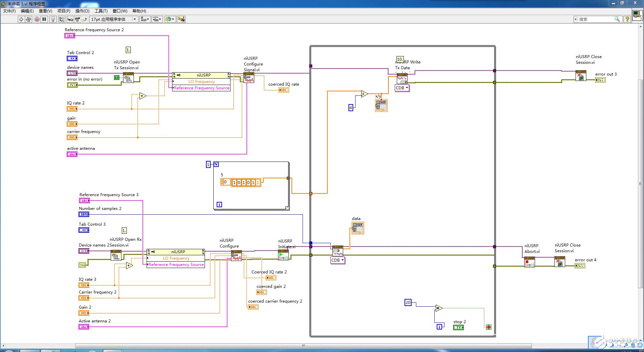Toggle the True boolean constant

[117, 78]
